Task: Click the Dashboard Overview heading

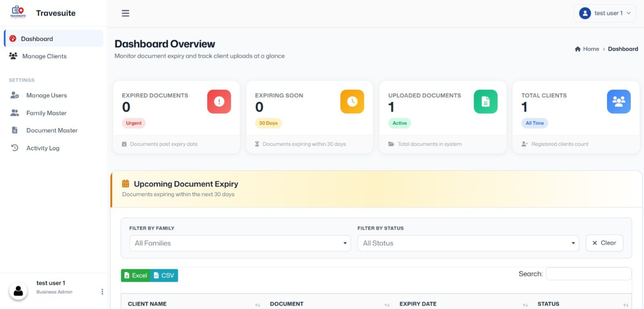Action: click(x=165, y=44)
